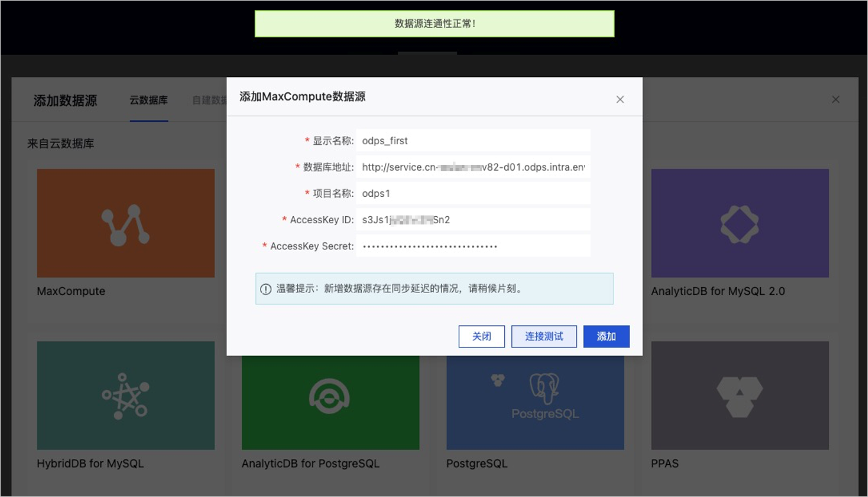Click the 添加MaxCompute数据源 dialog title
The width and height of the screenshot is (868, 497).
[x=302, y=97]
